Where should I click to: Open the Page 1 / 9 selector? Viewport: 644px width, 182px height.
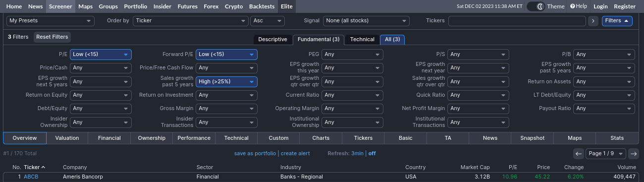606,154
